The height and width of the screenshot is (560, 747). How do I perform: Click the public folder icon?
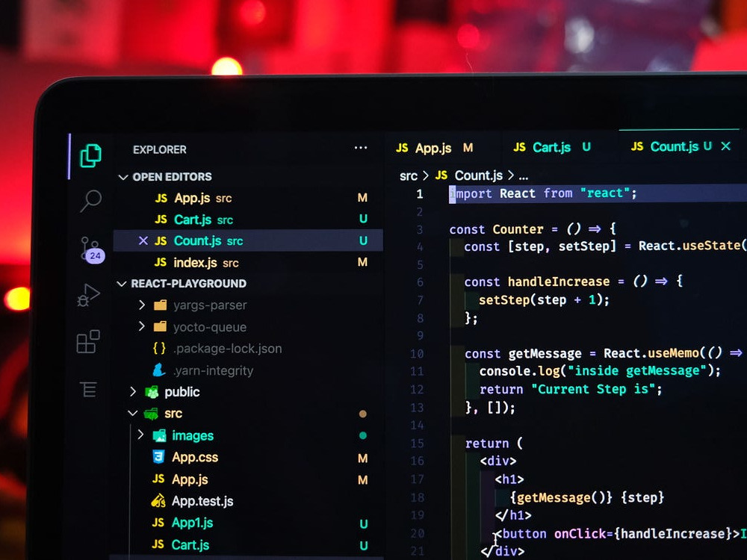(152, 392)
